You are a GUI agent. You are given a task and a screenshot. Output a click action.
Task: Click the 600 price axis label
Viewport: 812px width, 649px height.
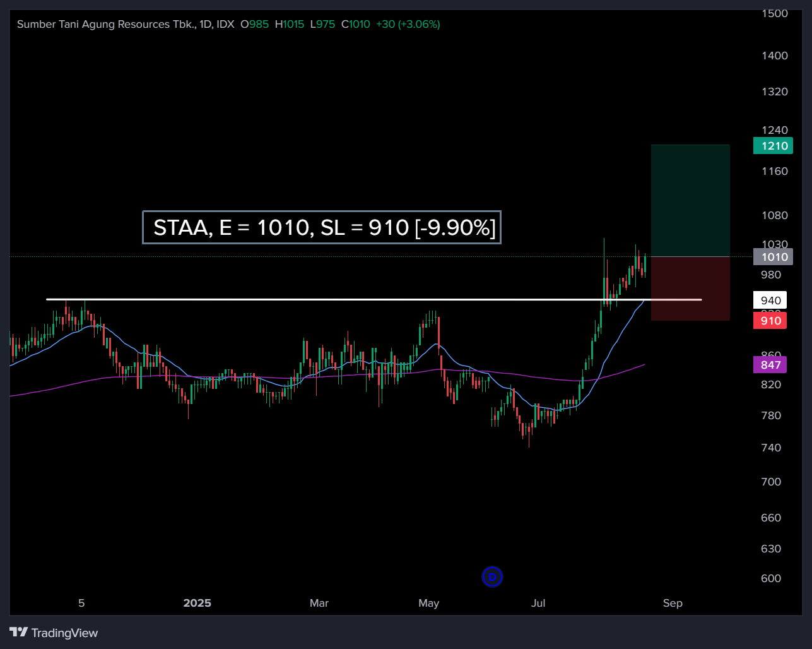771,578
